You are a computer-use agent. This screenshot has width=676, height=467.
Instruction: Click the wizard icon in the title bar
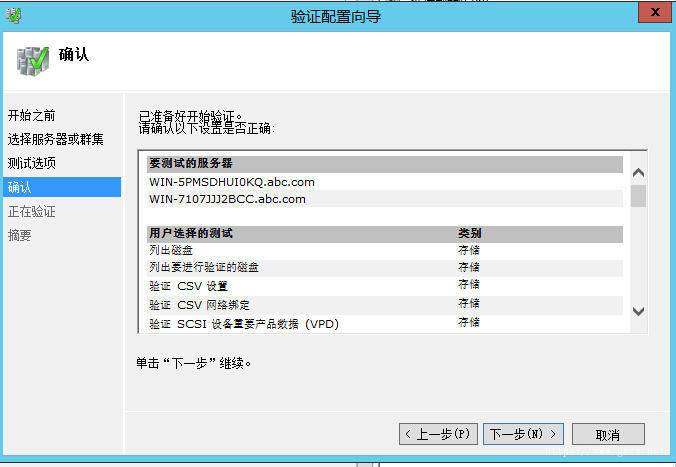[13, 16]
